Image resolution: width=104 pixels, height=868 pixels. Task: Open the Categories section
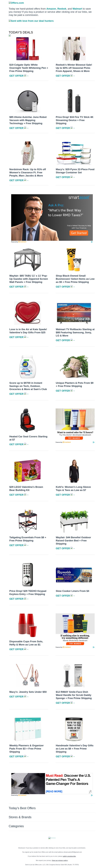pos(16,826)
